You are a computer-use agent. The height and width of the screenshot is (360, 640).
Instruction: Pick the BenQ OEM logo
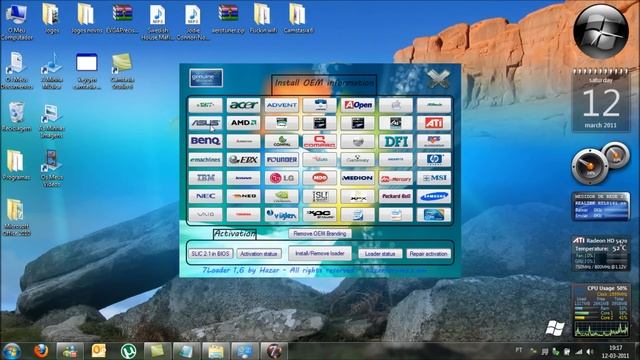click(205, 141)
